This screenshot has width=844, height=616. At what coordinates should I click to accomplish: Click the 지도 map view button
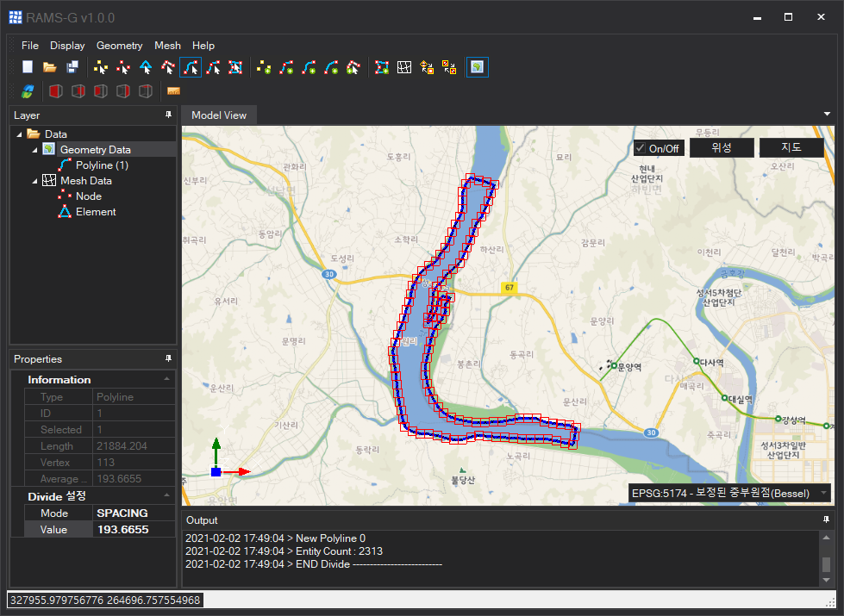point(791,147)
